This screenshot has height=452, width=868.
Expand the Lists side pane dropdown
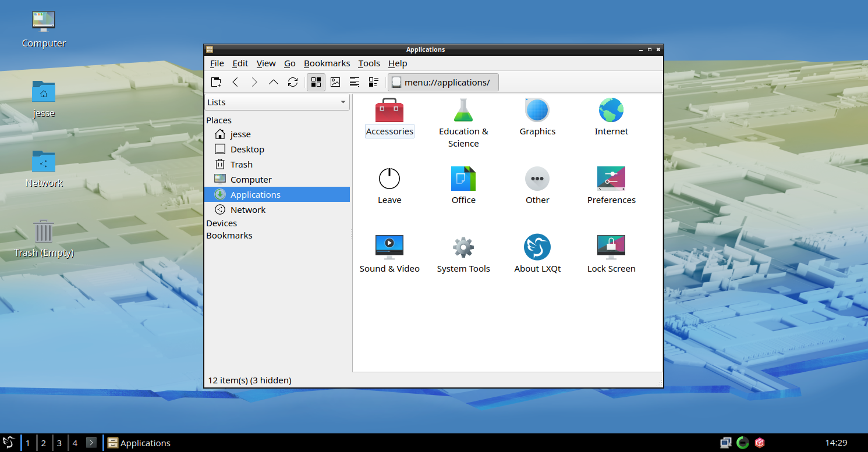click(277, 102)
